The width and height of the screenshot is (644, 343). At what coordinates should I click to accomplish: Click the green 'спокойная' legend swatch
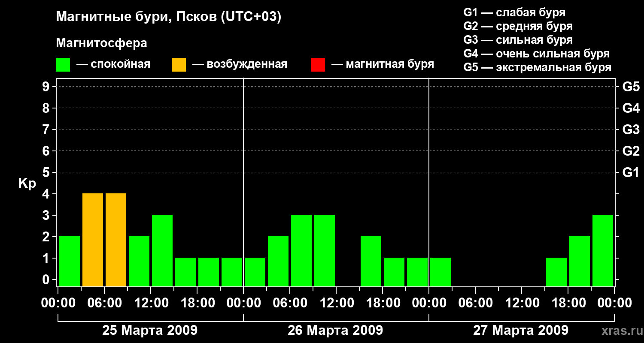63,64
